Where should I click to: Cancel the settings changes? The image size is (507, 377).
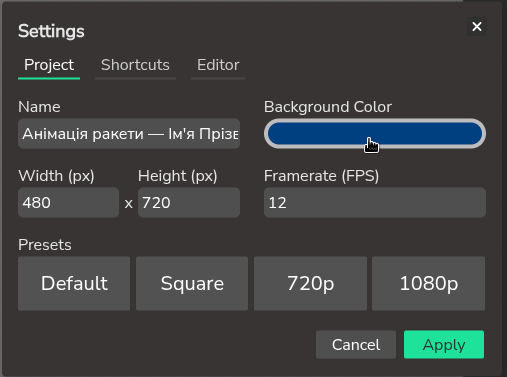coord(356,345)
